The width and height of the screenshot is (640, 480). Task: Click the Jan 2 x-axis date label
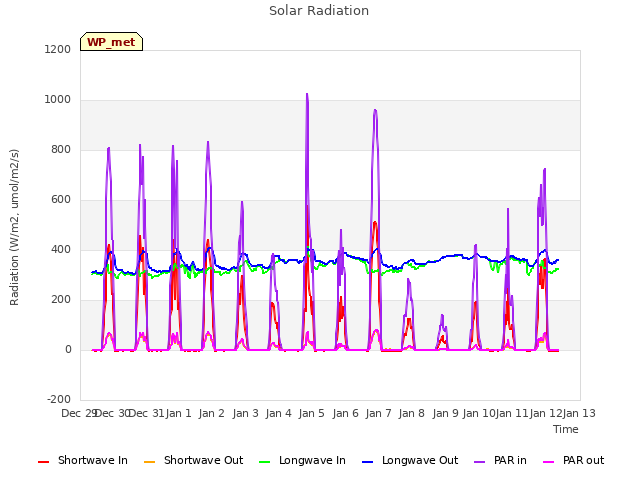[x=211, y=413]
